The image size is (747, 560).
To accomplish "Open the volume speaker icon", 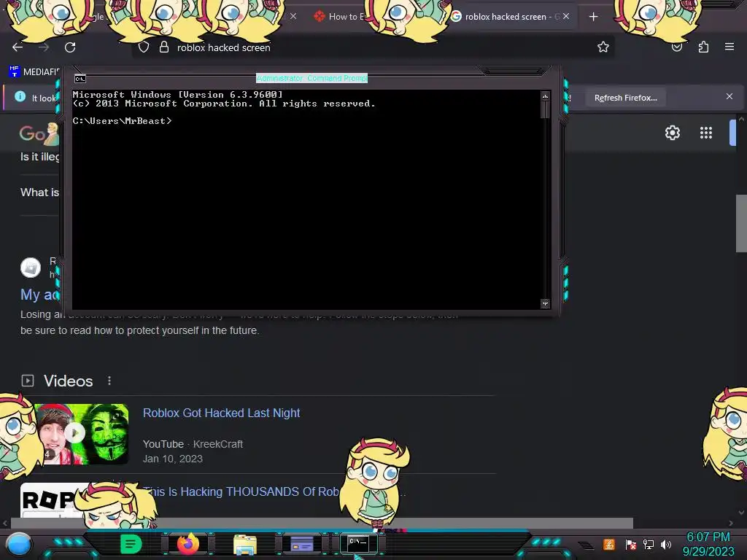I will (666, 544).
